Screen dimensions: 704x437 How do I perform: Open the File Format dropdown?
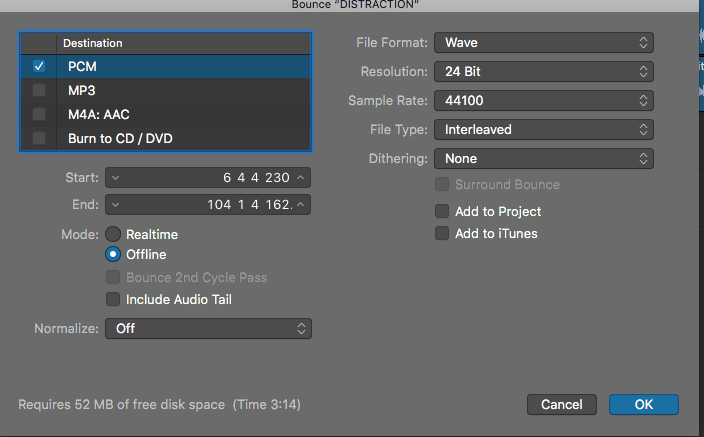(544, 43)
